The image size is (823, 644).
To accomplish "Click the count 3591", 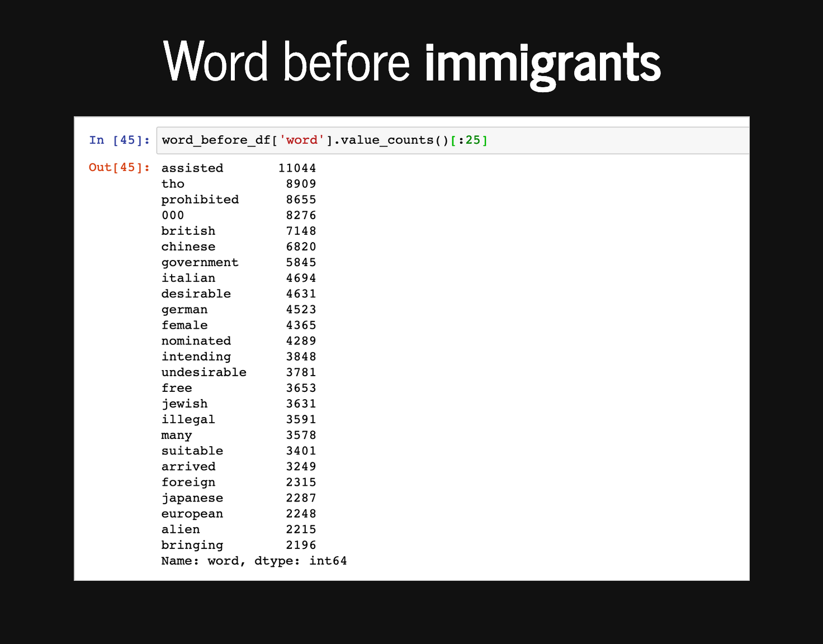I will tap(301, 419).
